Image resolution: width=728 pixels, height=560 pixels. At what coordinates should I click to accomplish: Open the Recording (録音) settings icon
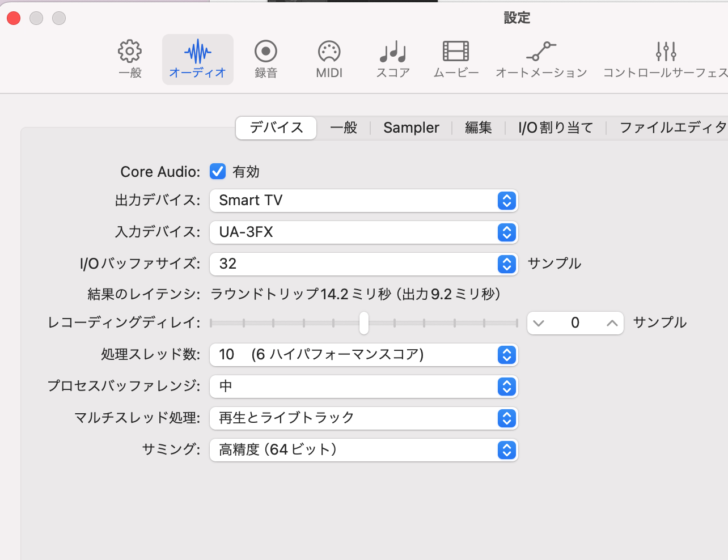click(x=265, y=52)
